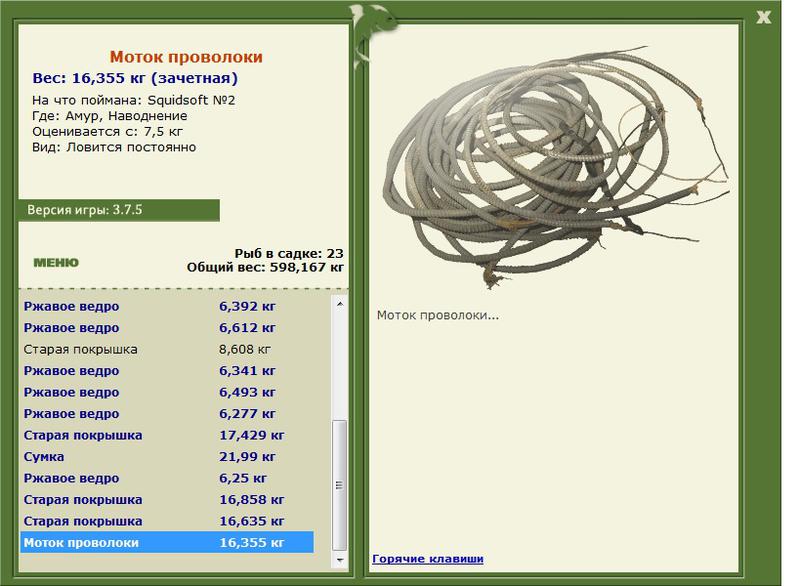Select Старая покрышка 8,608 кг entry

tap(167, 349)
